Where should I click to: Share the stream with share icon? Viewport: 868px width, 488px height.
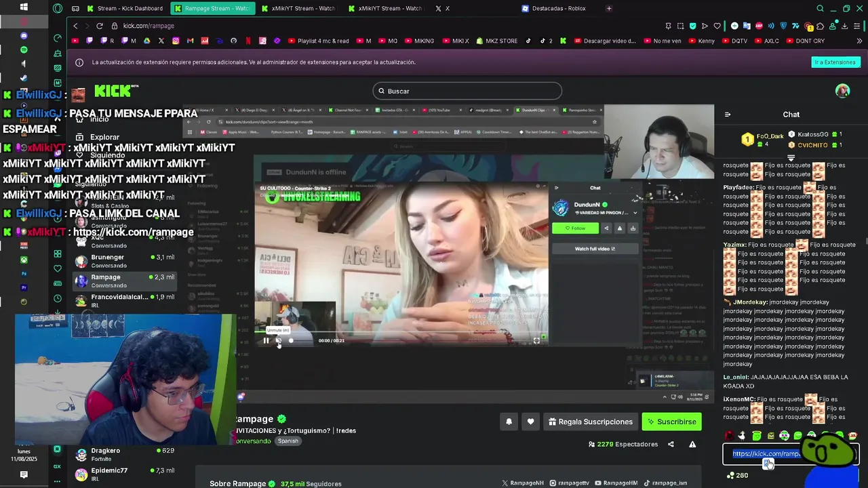click(x=671, y=445)
